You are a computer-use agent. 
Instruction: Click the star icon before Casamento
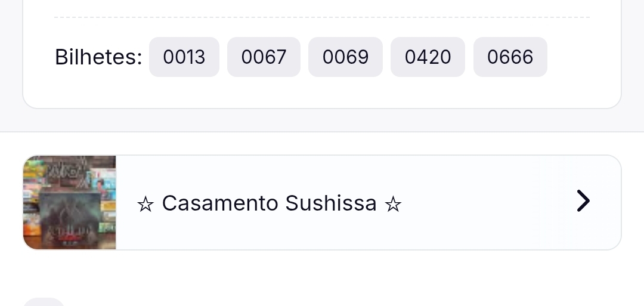pyautogui.click(x=145, y=205)
